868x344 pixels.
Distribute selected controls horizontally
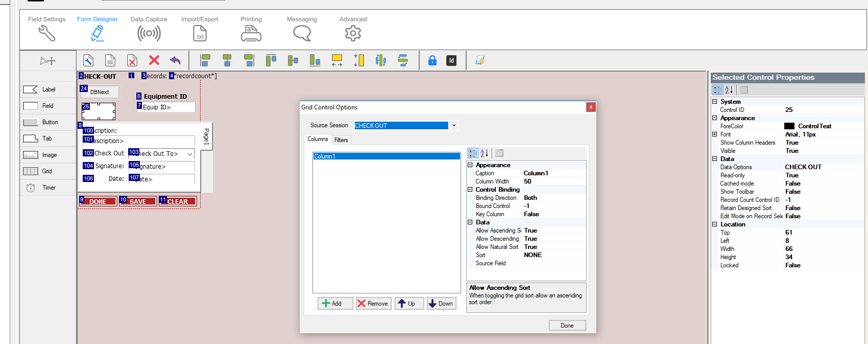pos(381,60)
